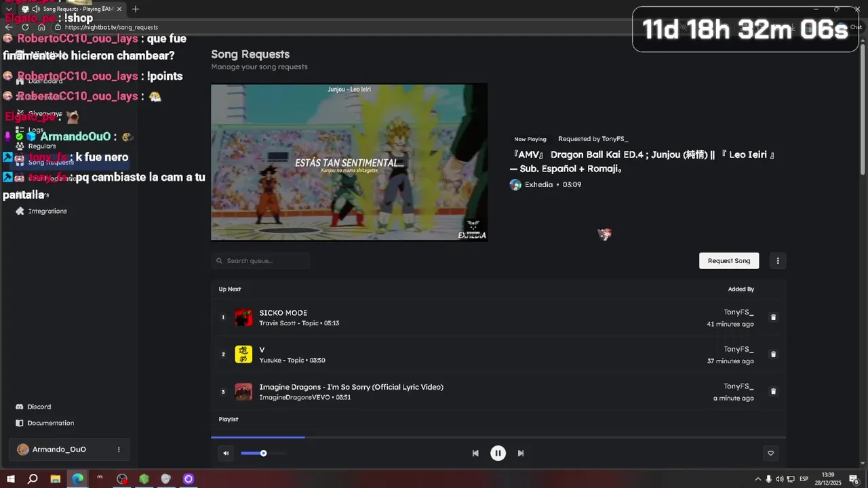This screenshot has width=868, height=488.
Task: Open the green cube taskbar app
Action: pos(144,479)
